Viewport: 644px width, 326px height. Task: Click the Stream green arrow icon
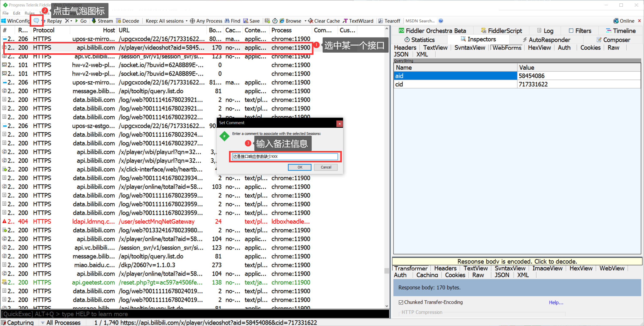click(x=94, y=21)
